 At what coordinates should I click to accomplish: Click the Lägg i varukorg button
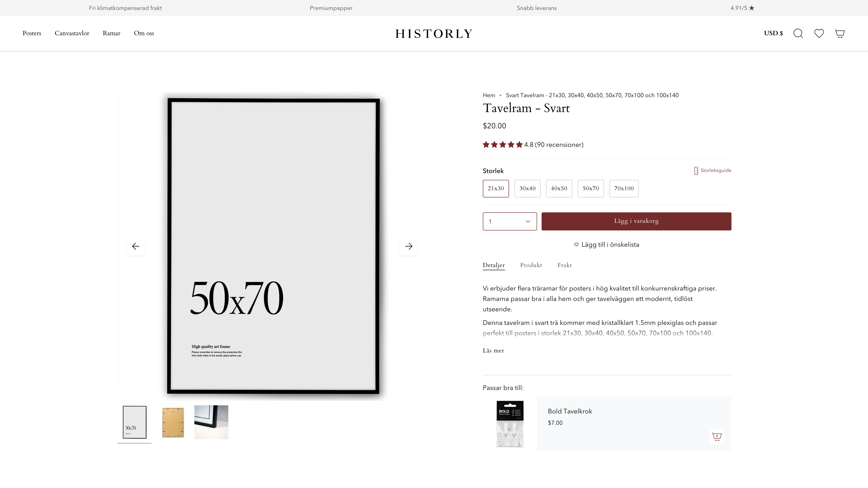(636, 221)
